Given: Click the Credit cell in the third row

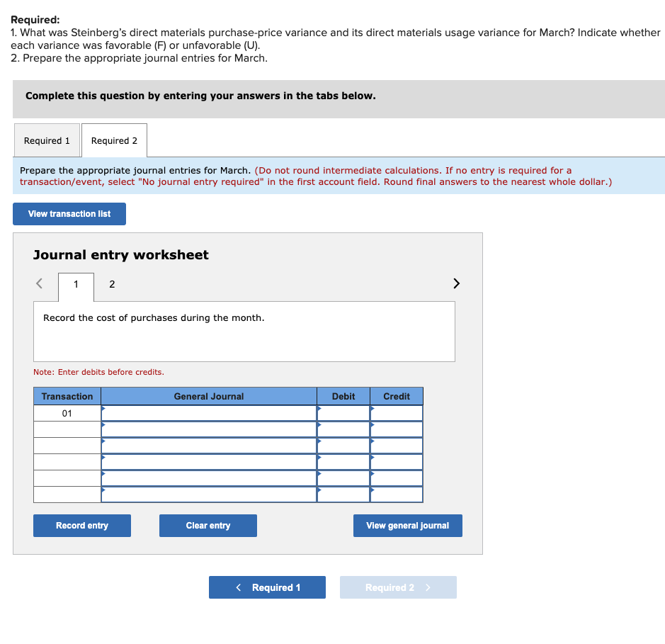Looking at the screenshot, I should pos(397,446).
